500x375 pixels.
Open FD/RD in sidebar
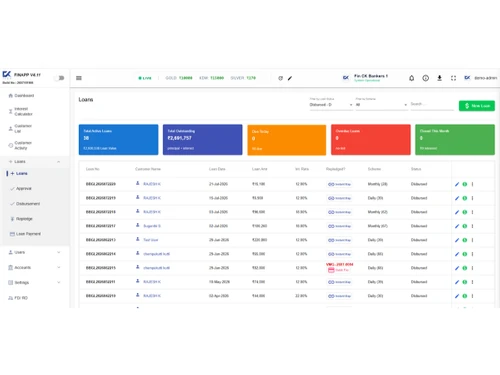point(21,298)
